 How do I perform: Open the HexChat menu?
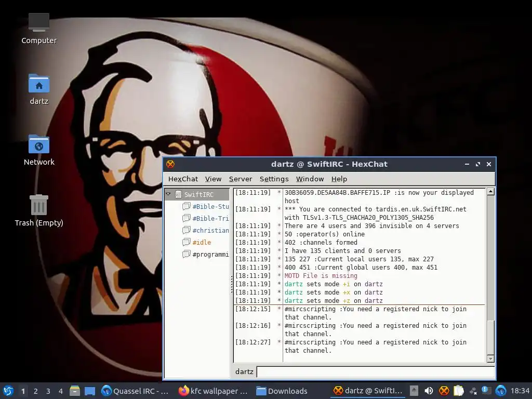click(183, 179)
